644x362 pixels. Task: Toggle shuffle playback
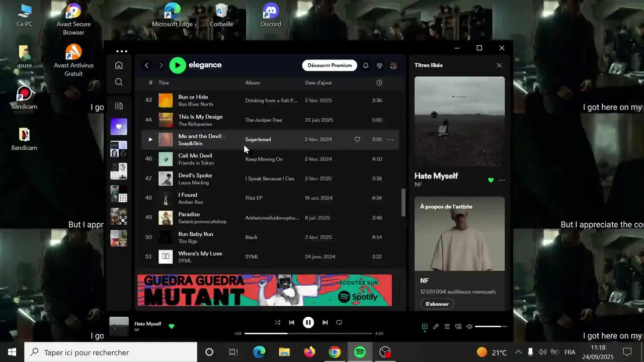point(277,322)
